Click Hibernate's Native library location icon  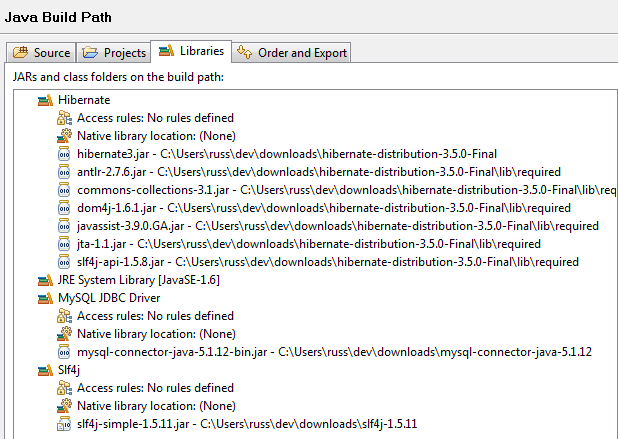[x=64, y=136]
